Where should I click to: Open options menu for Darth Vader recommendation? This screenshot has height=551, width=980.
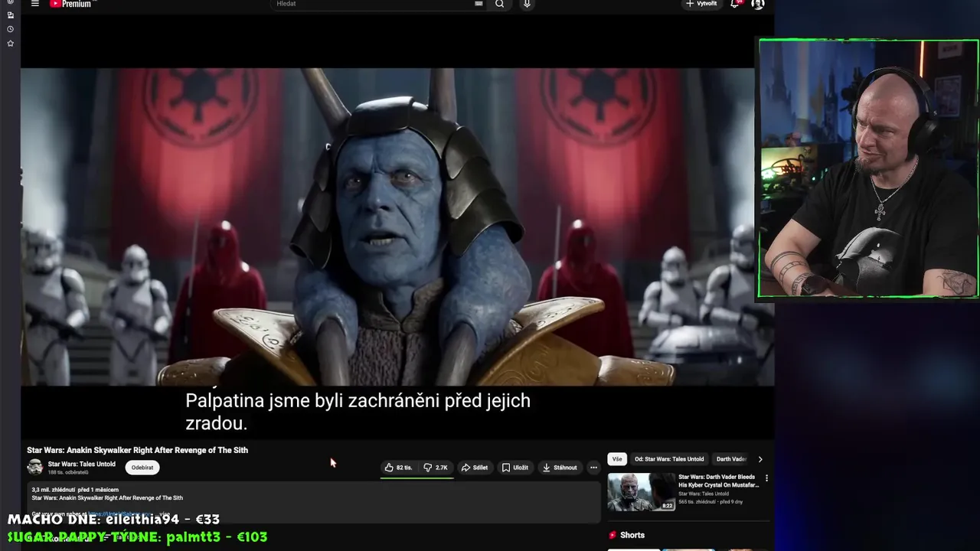(x=766, y=478)
